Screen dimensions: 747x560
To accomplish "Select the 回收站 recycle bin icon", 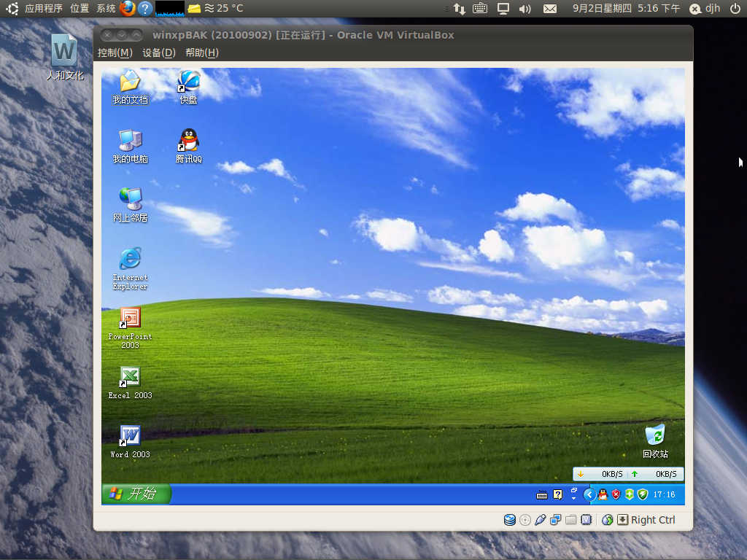I will click(656, 441).
